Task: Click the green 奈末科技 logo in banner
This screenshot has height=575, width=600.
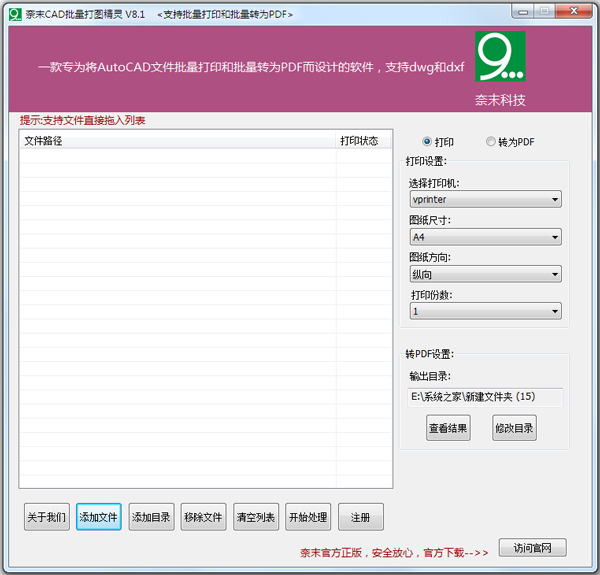Action: point(500,57)
